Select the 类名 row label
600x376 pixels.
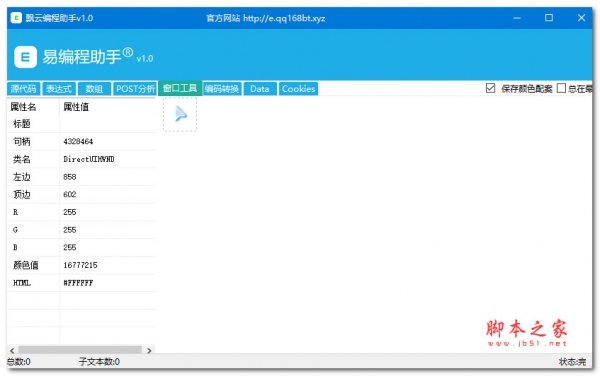click(22, 159)
